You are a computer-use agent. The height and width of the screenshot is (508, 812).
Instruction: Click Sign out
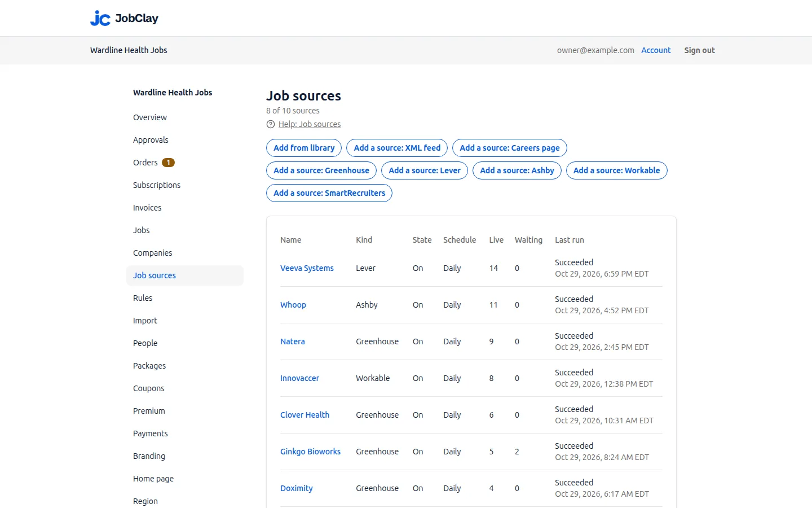699,50
